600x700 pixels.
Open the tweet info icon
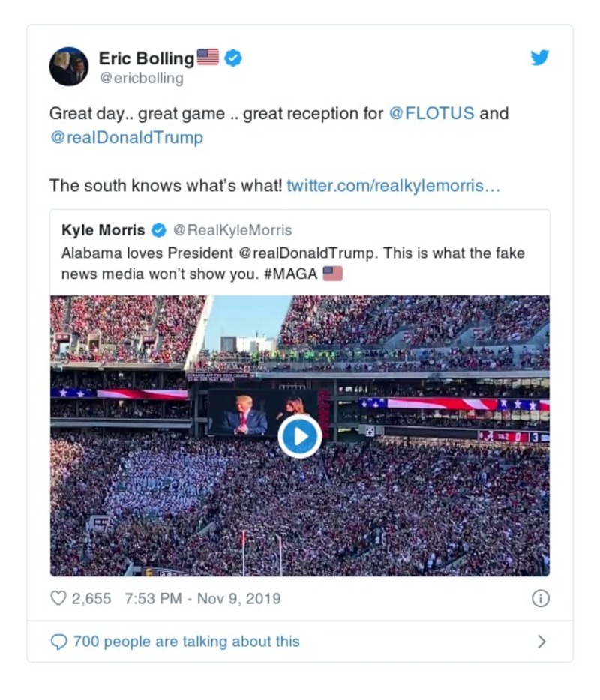(x=541, y=598)
